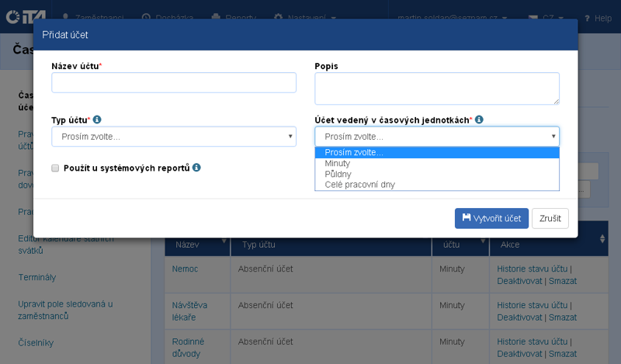Open the Typ účtu dropdown
This screenshot has width=621, height=364.
click(x=174, y=137)
